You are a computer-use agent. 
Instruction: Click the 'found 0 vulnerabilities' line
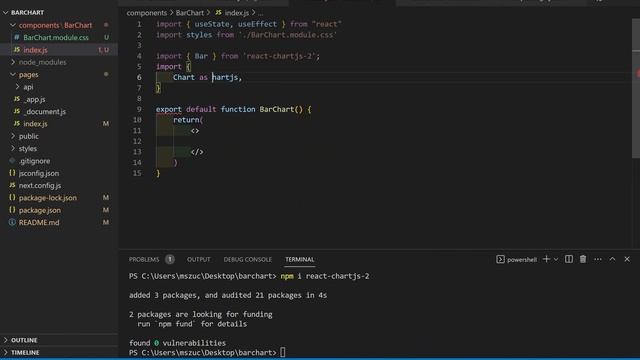point(177,343)
